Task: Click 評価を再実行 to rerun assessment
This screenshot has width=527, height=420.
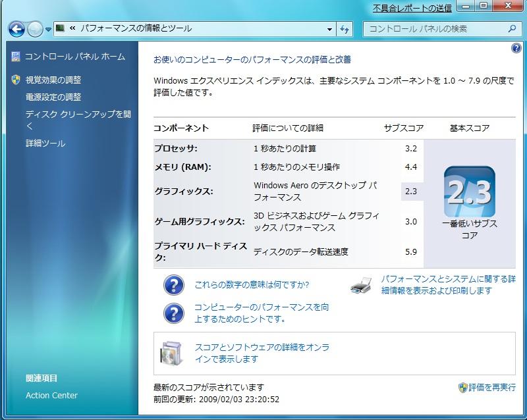Action: (x=491, y=387)
